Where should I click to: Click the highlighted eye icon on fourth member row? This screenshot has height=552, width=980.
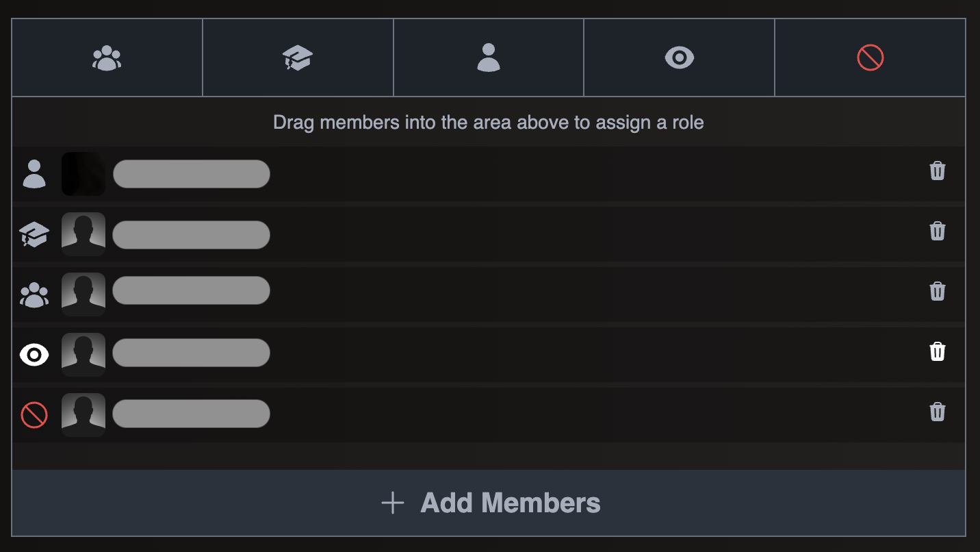pos(34,354)
